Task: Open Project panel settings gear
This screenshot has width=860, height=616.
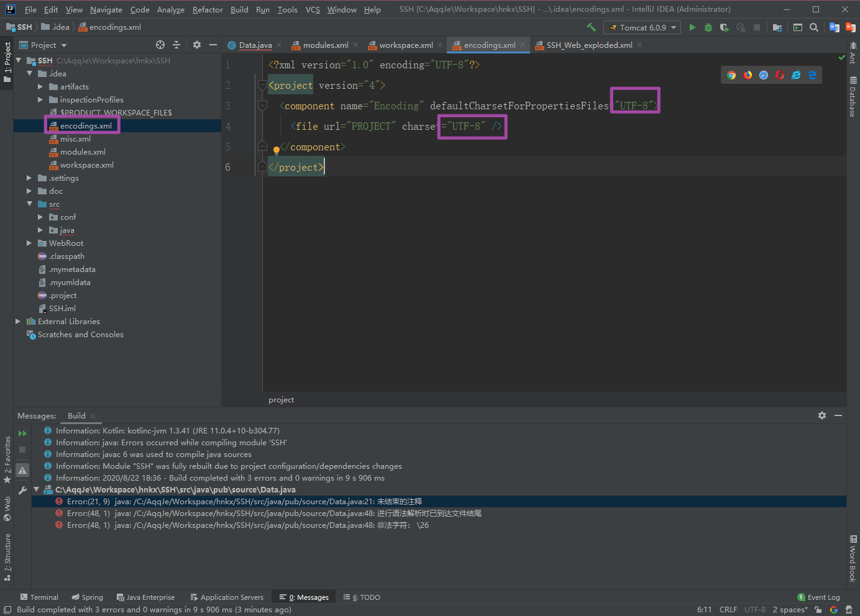Action: pyautogui.click(x=197, y=45)
